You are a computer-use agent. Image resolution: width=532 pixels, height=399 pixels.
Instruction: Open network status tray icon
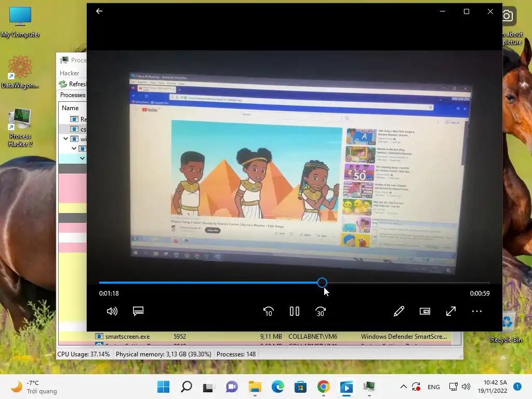(453, 387)
